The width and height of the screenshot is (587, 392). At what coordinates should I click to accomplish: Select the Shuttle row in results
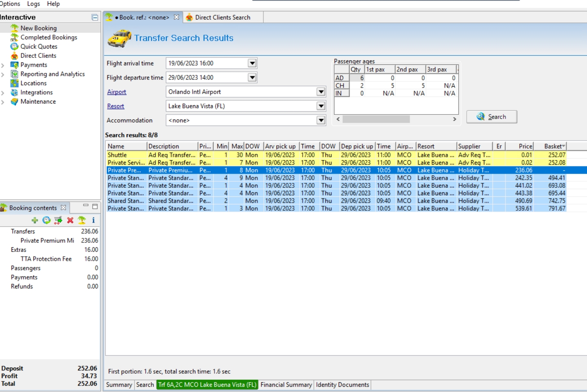[x=117, y=155]
